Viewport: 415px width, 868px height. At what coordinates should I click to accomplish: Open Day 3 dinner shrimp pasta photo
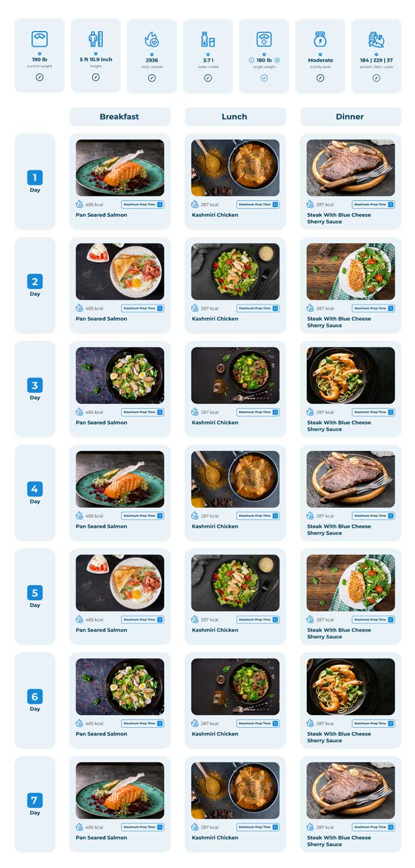(350, 375)
